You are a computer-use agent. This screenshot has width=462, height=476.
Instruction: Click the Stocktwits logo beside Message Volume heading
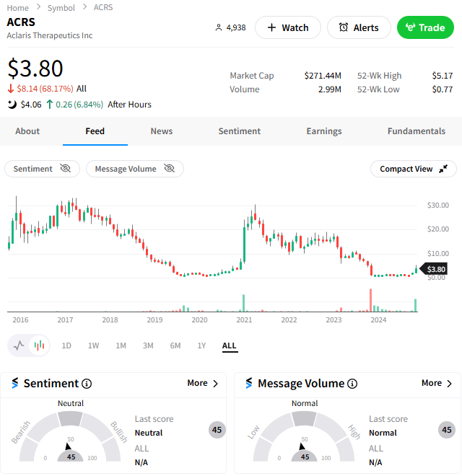249,383
